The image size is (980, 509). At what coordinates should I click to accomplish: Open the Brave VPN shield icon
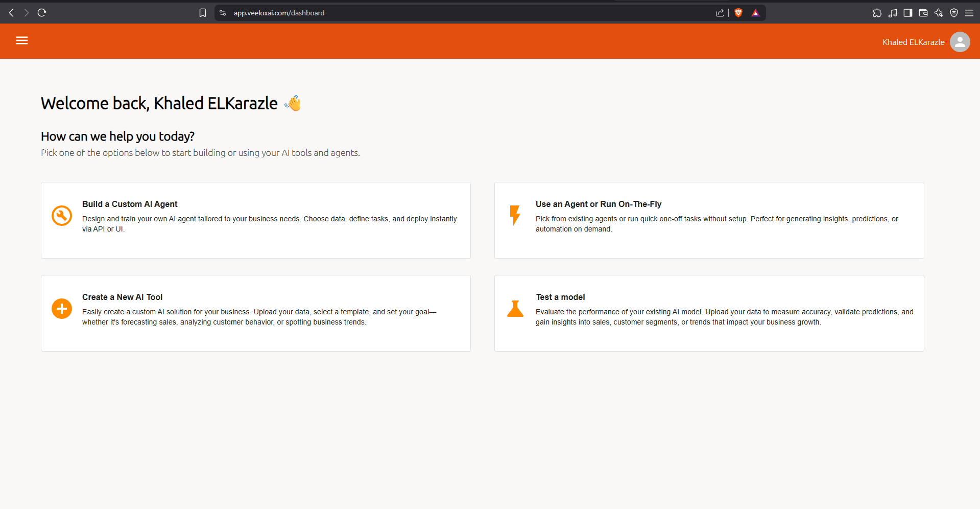click(954, 13)
